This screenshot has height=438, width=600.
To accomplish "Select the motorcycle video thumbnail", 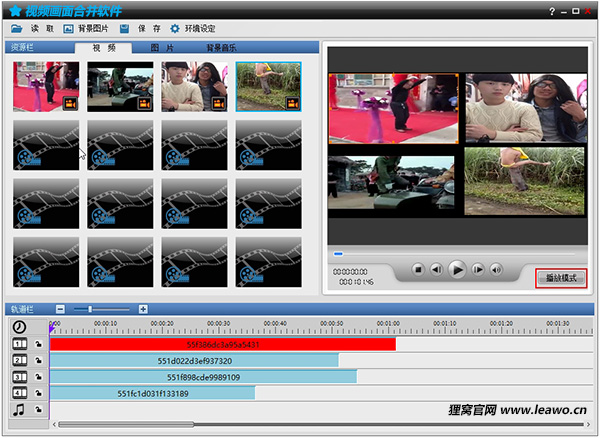I will click(x=120, y=87).
